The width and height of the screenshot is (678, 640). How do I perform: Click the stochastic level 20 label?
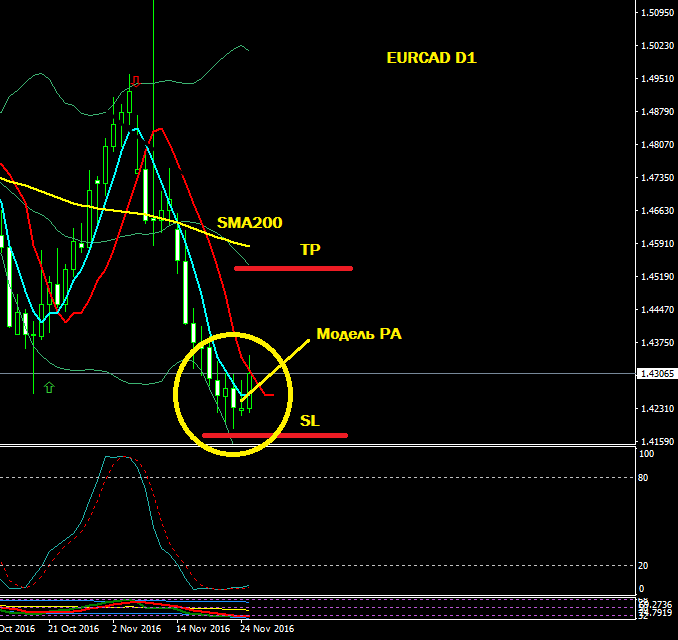643,566
